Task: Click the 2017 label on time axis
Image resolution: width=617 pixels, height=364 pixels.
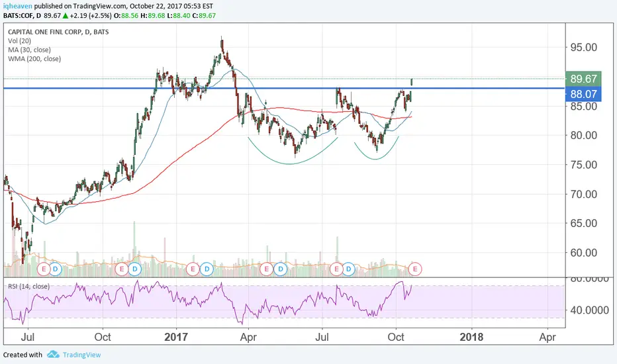Action: click(176, 338)
